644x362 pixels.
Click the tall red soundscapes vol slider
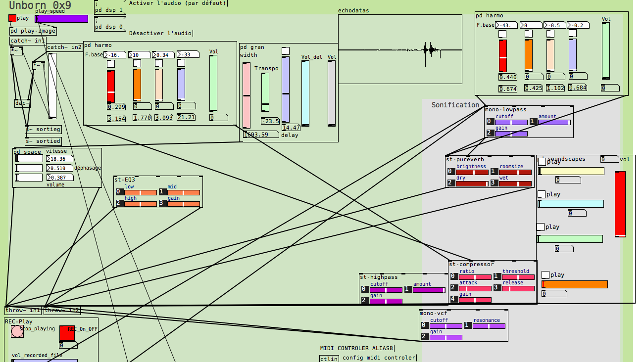tap(620, 204)
